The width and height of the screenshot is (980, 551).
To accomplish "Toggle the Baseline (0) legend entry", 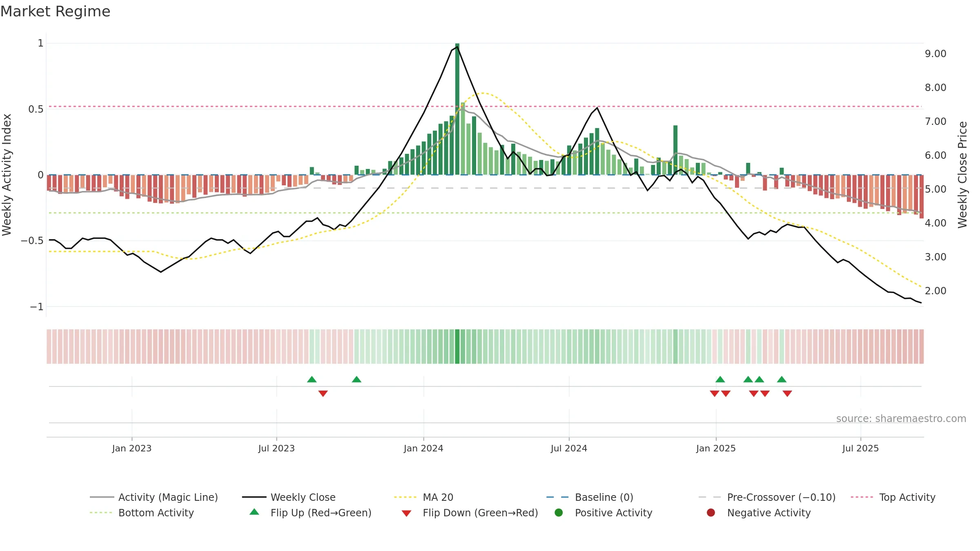I will coord(590,497).
